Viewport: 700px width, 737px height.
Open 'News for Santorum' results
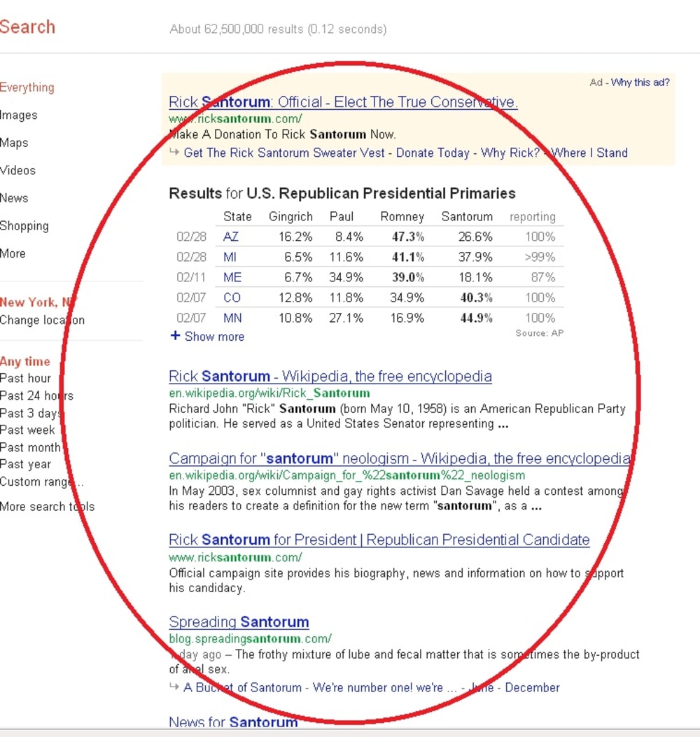point(233,722)
